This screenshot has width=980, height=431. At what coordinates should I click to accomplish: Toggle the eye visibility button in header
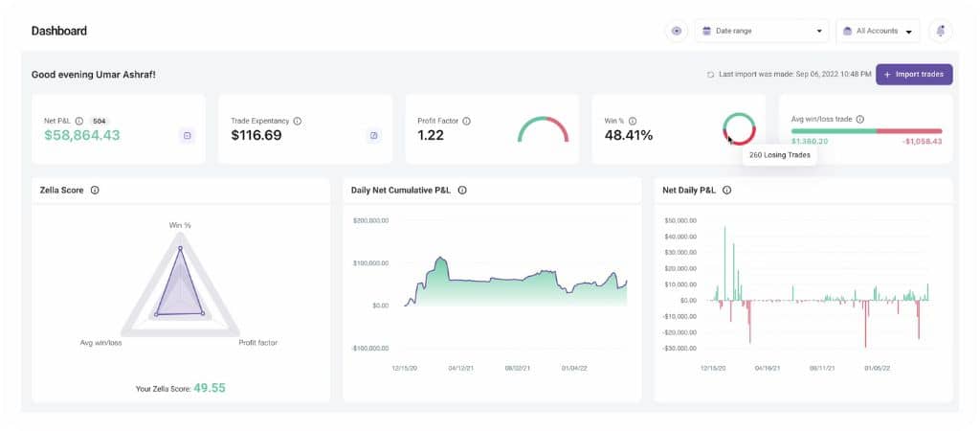click(x=677, y=31)
